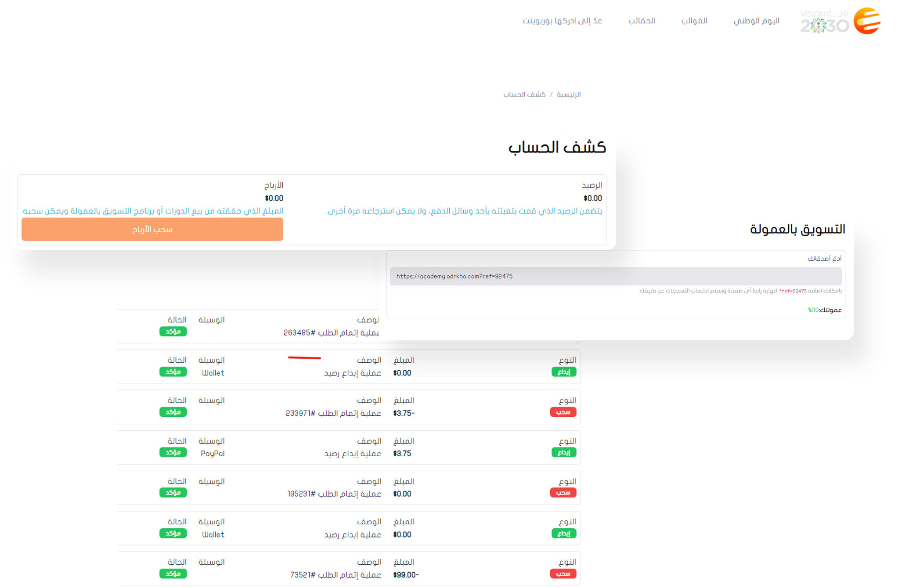The image size is (902, 588).
Task: Click the الأرباح $0.00 profits value
Action: click(274, 198)
